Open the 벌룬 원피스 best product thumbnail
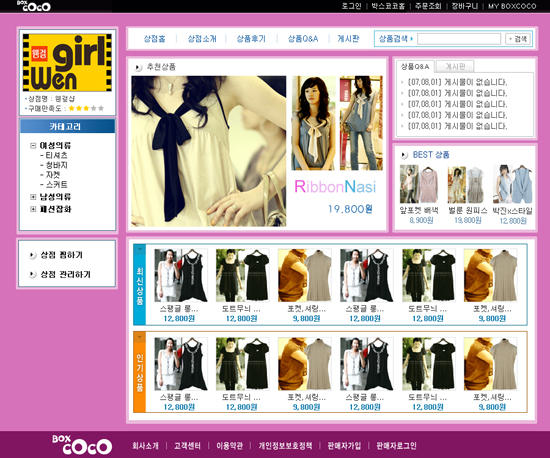 tap(467, 185)
